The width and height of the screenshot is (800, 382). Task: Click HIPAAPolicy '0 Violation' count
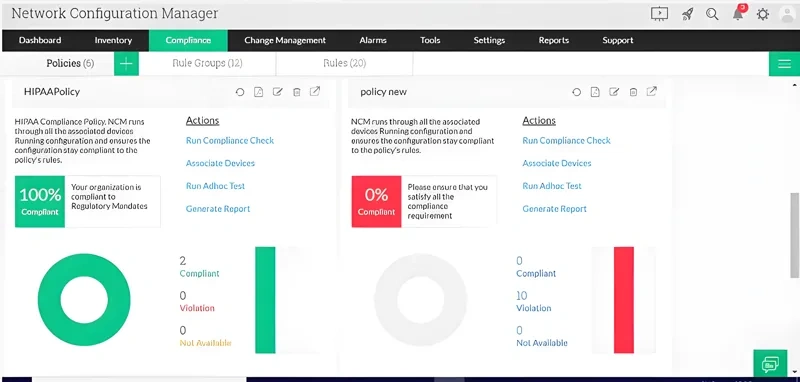pyautogui.click(x=197, y=301)
